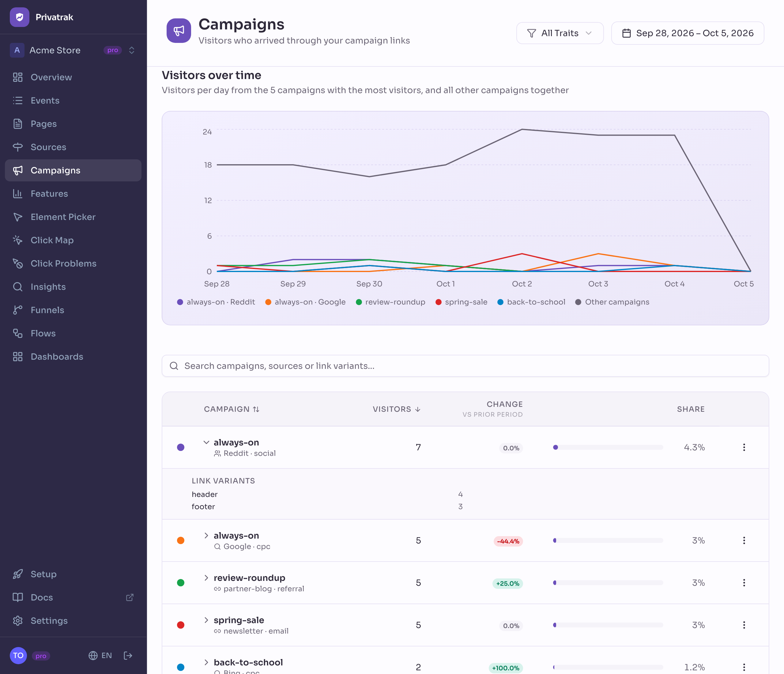Toggle the spring-sale legend series
The height and width of the screenshot is (674, 784).
click(x=461, y=302)
